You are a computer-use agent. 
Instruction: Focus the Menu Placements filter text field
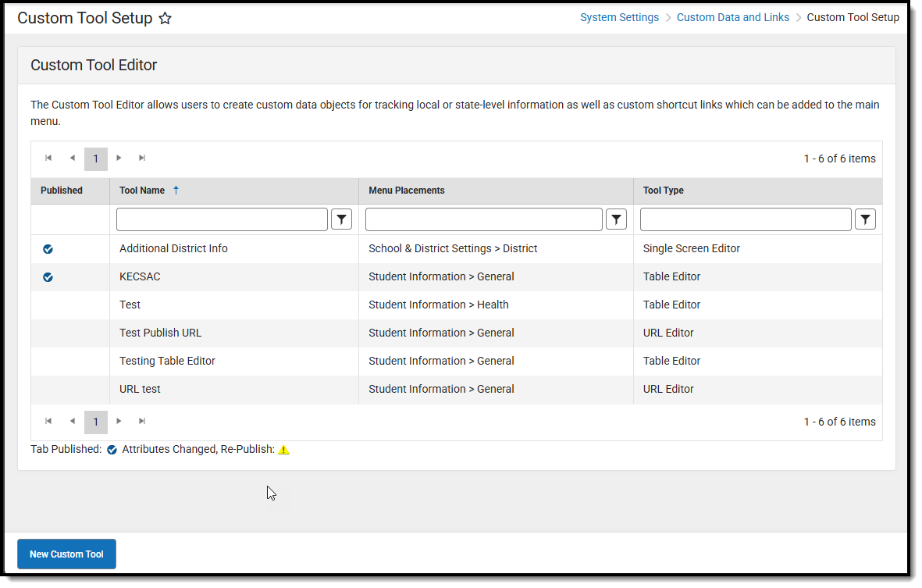pyautogui.click(x=483, y=219)
